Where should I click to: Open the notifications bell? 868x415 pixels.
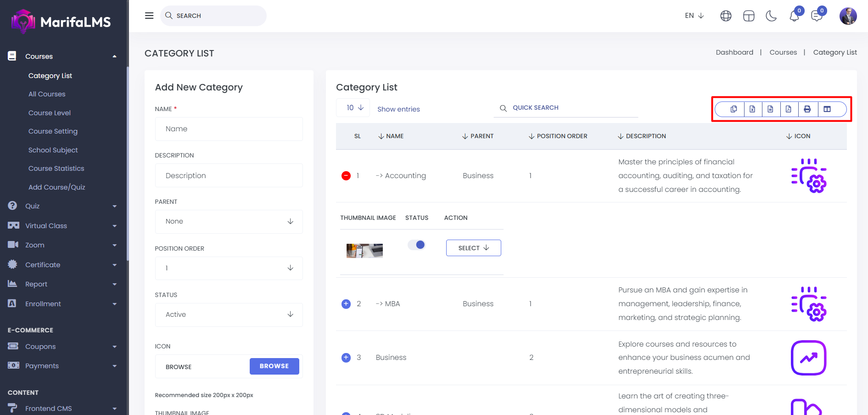(794, 16)
